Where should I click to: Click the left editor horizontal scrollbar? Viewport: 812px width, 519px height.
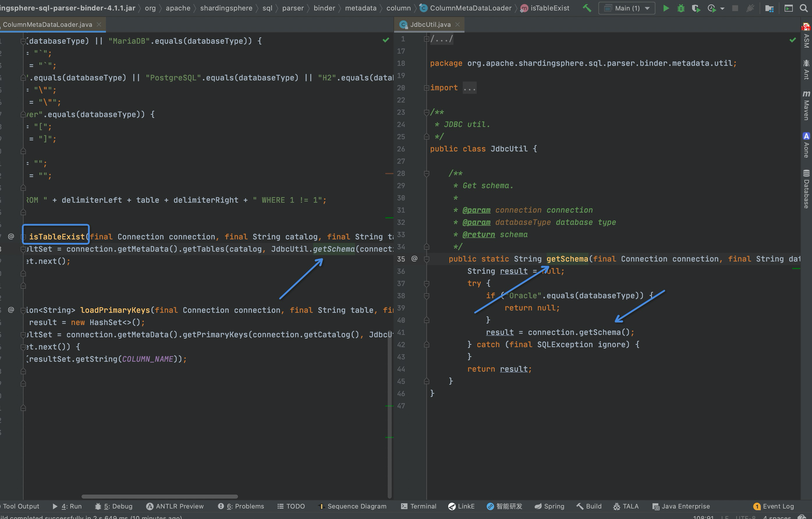(159, 496)
